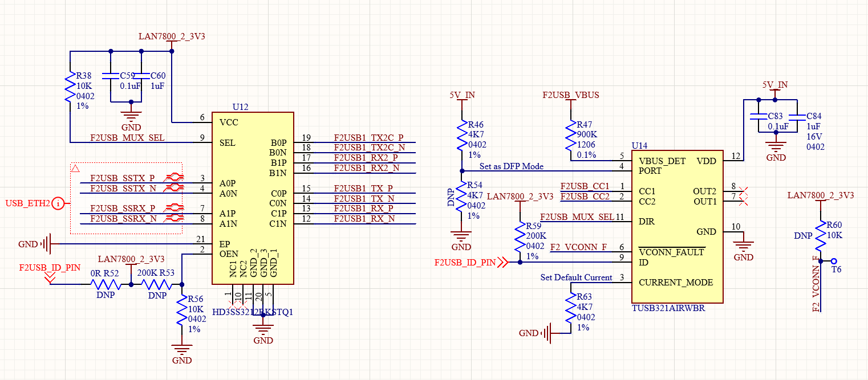Select the LAN7800_2_3V3 power port above C60
The height and width of the screenshot is (380, 868).
tap(172, 40)
